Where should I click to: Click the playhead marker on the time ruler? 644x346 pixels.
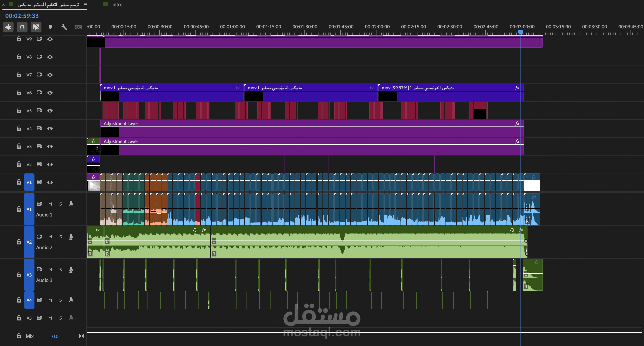521,32
